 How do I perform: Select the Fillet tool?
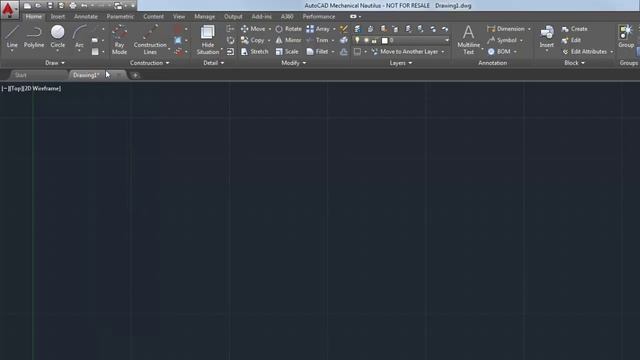pyautogui.click(x=318, y=52)
